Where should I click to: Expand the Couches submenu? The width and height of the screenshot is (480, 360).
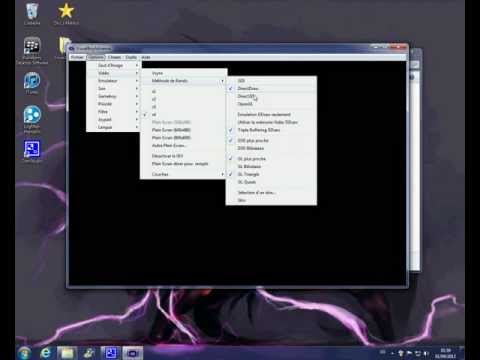click(x=183, y=174)
